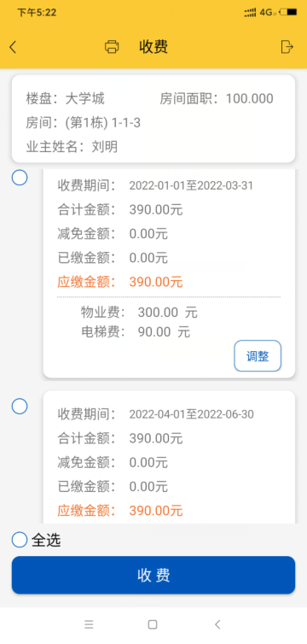Tap the property info card 楼盘：大学城
This screenshot has height=644, width=307.
(66, 98)
